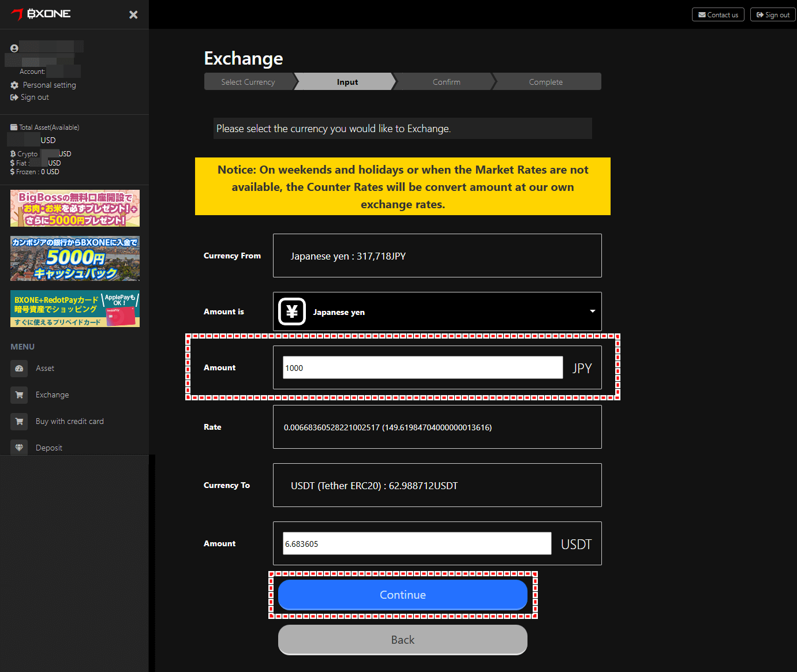Screen dimensions: 797x672
Task: Open the BigBoss free account banner
Action: [75, 208]
